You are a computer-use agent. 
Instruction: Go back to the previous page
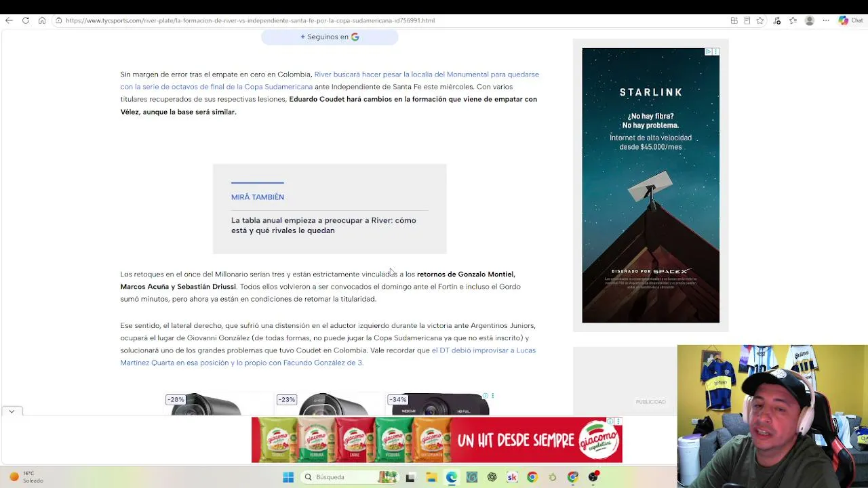[x=9, y=20]
